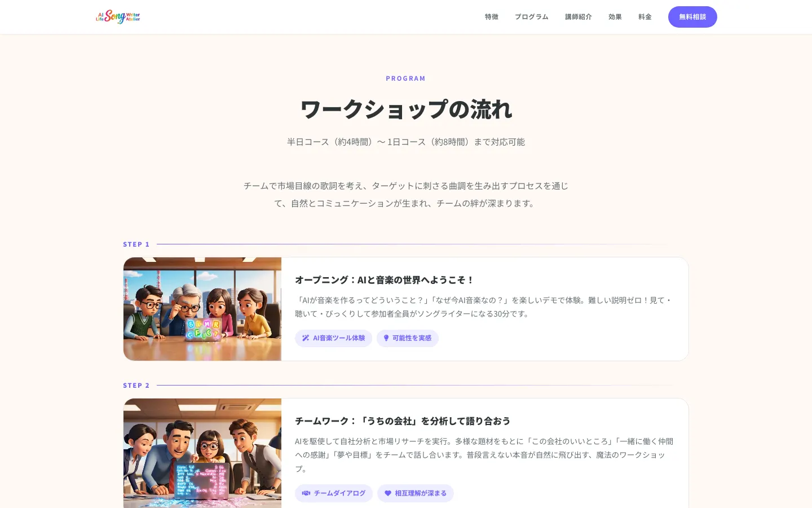Image resolution: width=812 pixels, height=508 pixels.
Task: Click the ワークショップの流れ title
Action: pyautogui.click(x=406, y=110)
